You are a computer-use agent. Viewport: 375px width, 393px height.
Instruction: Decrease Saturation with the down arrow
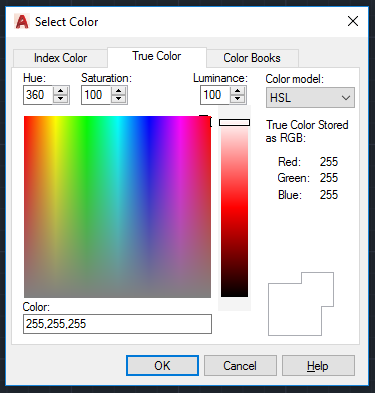point(118,99)
